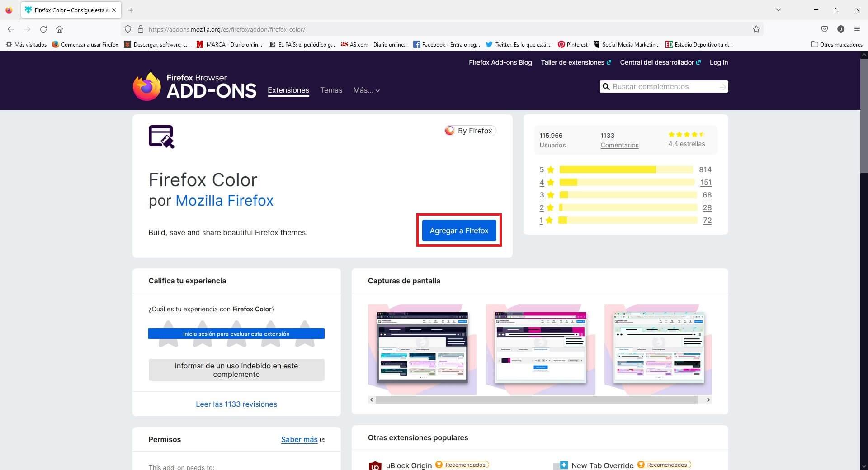This screenshot has width=868, height=470.
Task: Open the Twitter bookmark
Action: point(519,44)
